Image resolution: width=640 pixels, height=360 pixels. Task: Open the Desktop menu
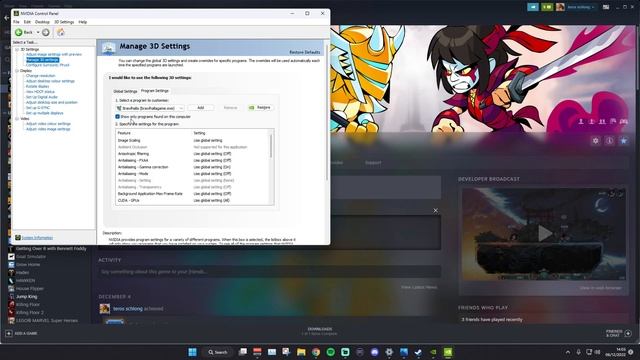(42, 22)
